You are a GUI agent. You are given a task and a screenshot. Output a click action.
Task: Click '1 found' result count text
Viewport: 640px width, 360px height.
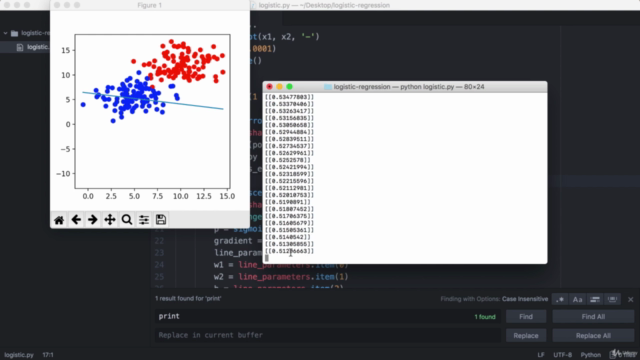(x=485, y=317)
